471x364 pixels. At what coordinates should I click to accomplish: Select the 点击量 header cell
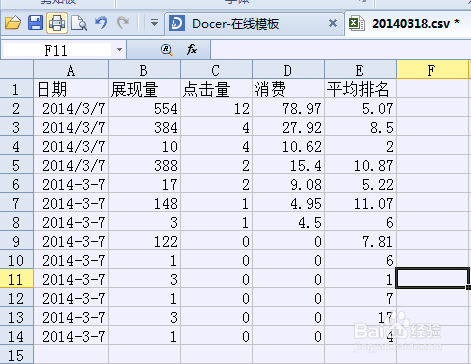pyautogui.click(x=216, y=89)
